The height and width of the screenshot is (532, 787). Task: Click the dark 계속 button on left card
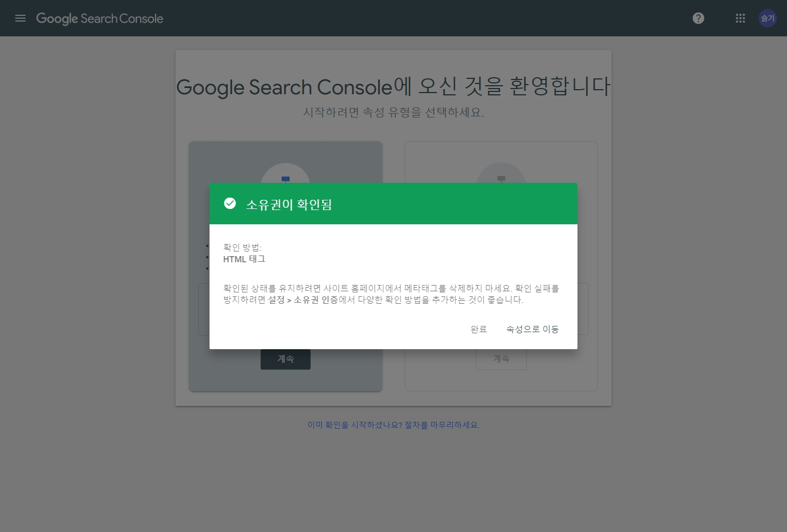[286, 359]
